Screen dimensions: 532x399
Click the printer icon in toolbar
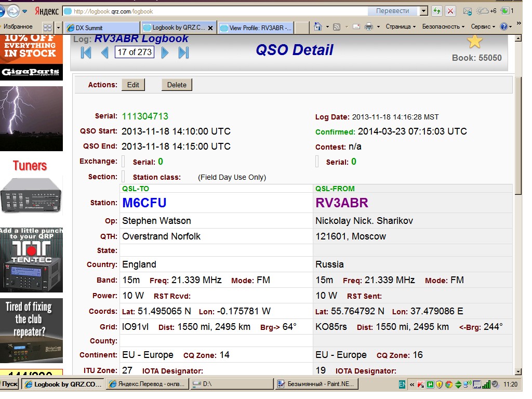369,26
